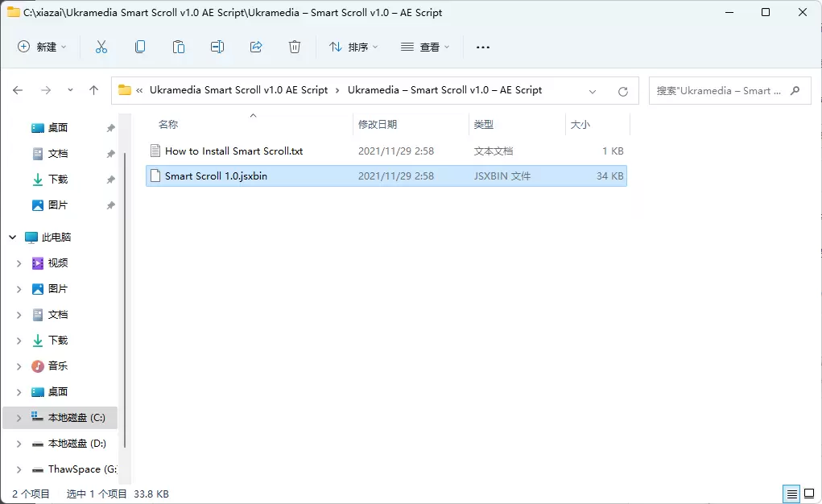Click the Cut scissors icon
822x504 pixels.
click(x=101, y=48)
